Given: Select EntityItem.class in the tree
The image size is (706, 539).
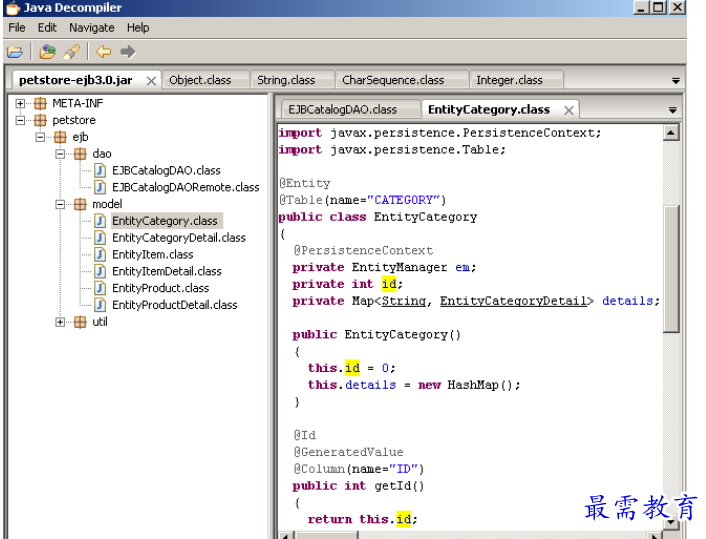Looking at the screenshot, I should (x=153, y=255).
